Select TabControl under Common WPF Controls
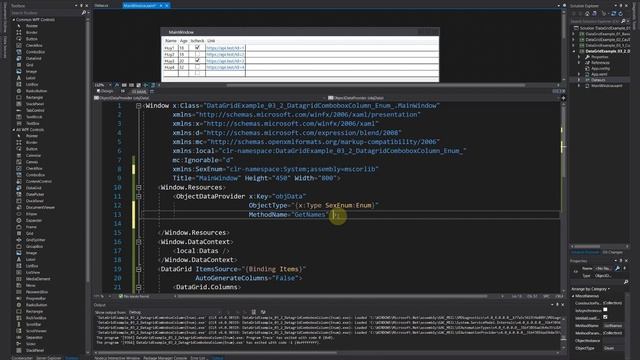The width and height of the screenshot is (640, 360). (35, 110)
